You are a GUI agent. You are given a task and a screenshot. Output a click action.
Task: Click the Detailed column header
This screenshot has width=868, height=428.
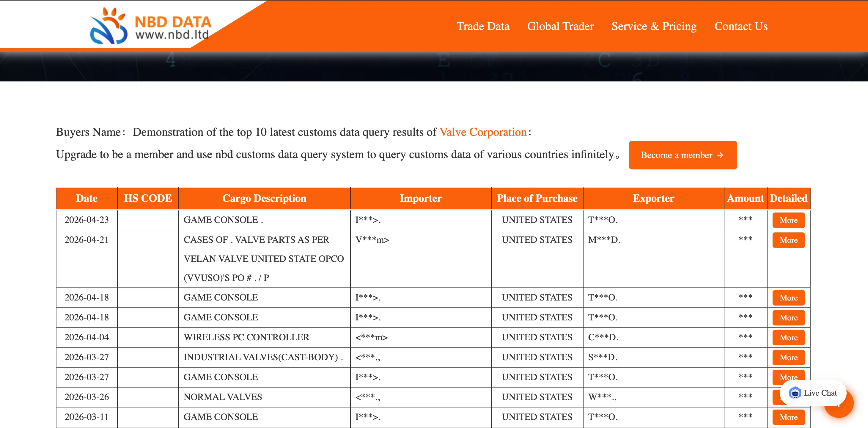788,198
